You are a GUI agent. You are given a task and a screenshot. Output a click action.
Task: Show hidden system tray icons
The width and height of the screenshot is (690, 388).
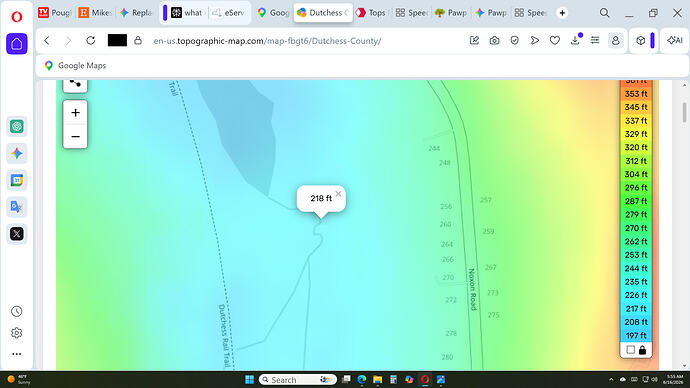(x=611, y=379)
